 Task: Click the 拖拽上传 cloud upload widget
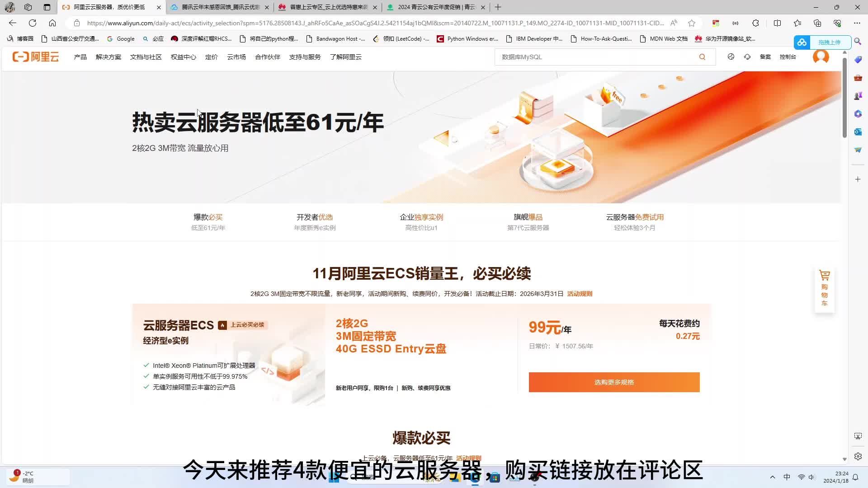pos(822,42)
